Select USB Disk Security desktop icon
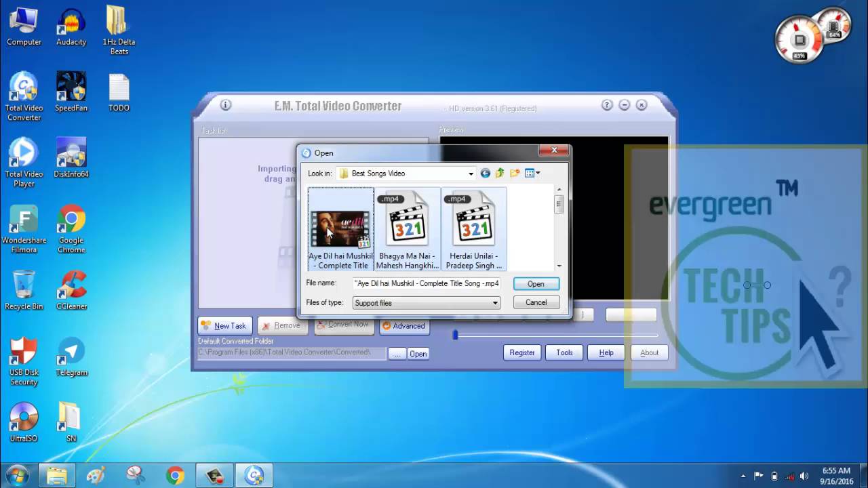The width and height of the screenshot is (868, 488). 24,361
